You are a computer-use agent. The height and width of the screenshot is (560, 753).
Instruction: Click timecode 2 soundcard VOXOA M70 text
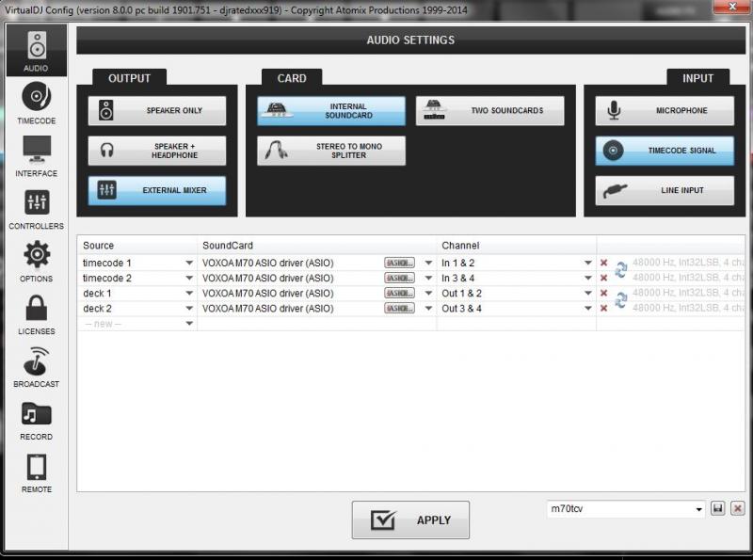coord(268,278)
